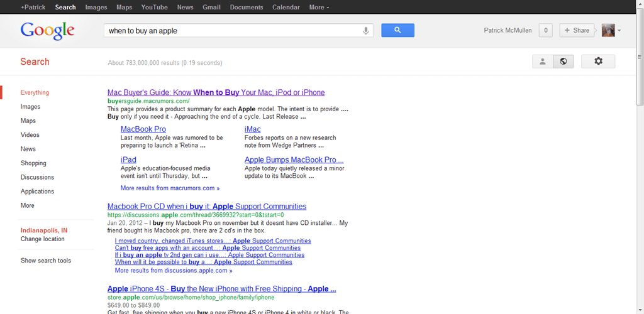644x314 pixels.
Task: Open iPad sitelink
Action: click(128, 160)
